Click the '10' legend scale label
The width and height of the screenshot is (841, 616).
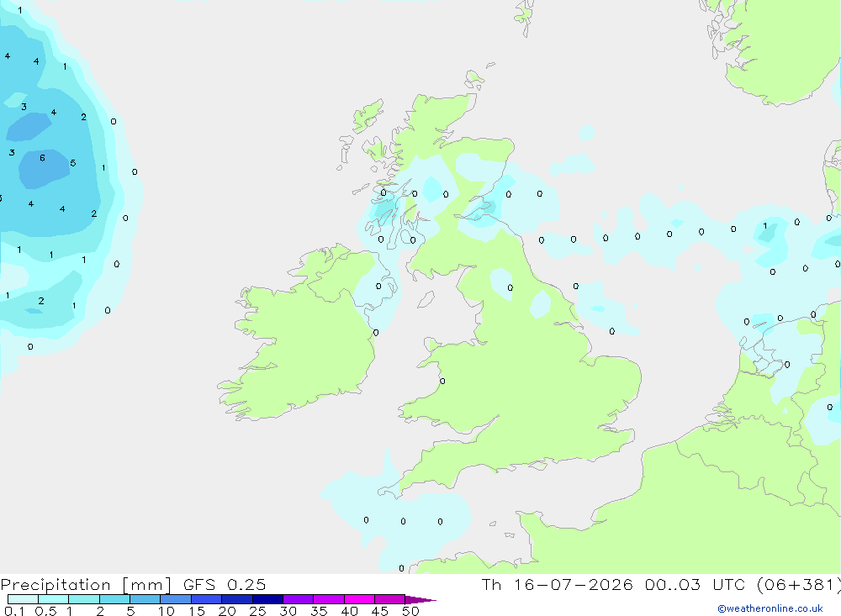(x=167, y=611)
